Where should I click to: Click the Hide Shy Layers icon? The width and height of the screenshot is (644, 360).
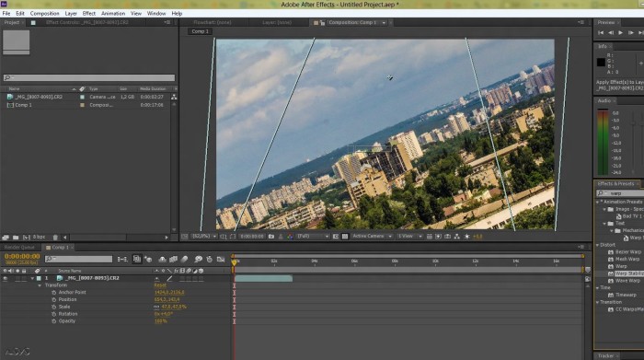click(163, 260)
